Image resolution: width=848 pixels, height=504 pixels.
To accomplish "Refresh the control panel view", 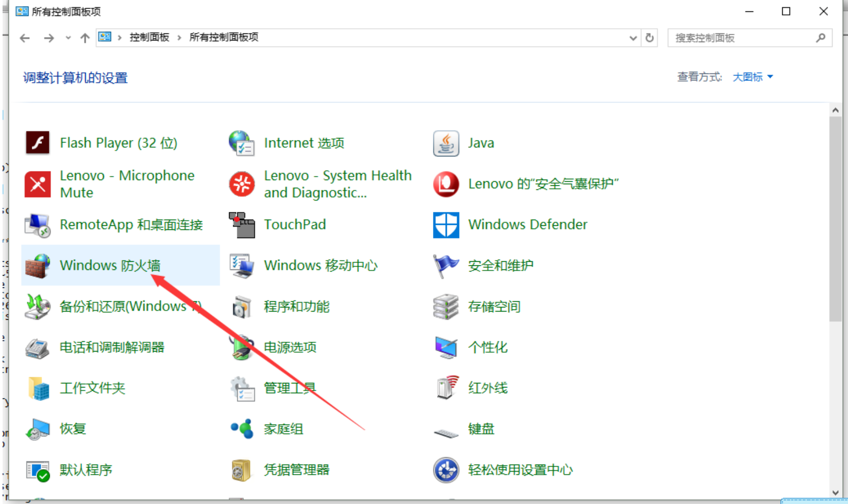I will point(650,38).
